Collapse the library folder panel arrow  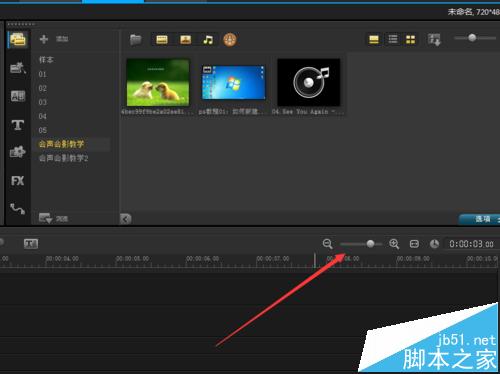point(126,219)
